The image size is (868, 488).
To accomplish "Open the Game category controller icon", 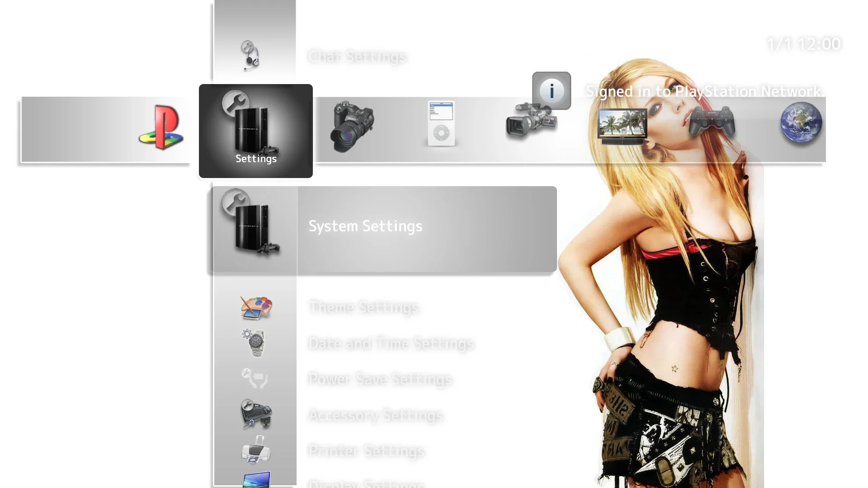I will click(x=712, y=121).
